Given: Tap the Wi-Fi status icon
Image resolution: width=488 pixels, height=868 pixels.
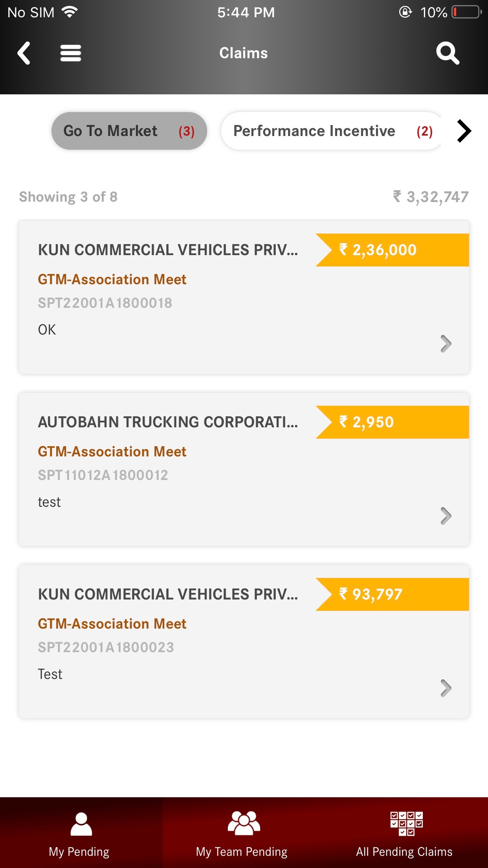Looking at the screenshot, I should tap(70, 12).
